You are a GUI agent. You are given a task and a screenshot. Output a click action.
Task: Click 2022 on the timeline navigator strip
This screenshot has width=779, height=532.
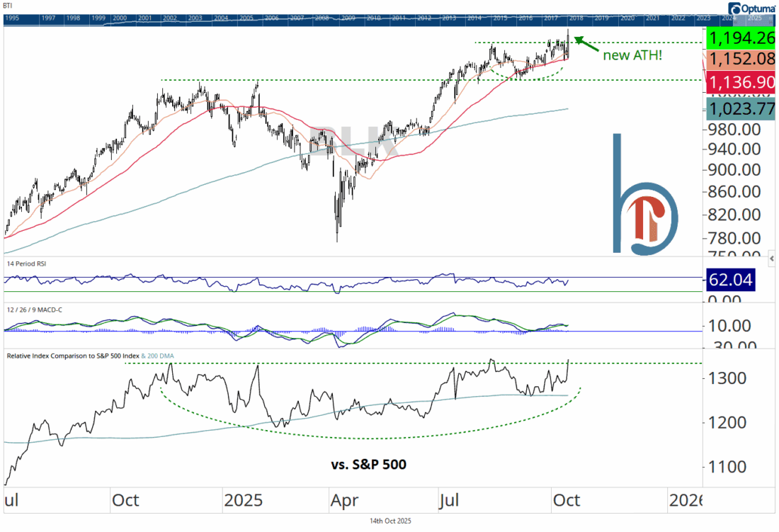coord(677,17)
